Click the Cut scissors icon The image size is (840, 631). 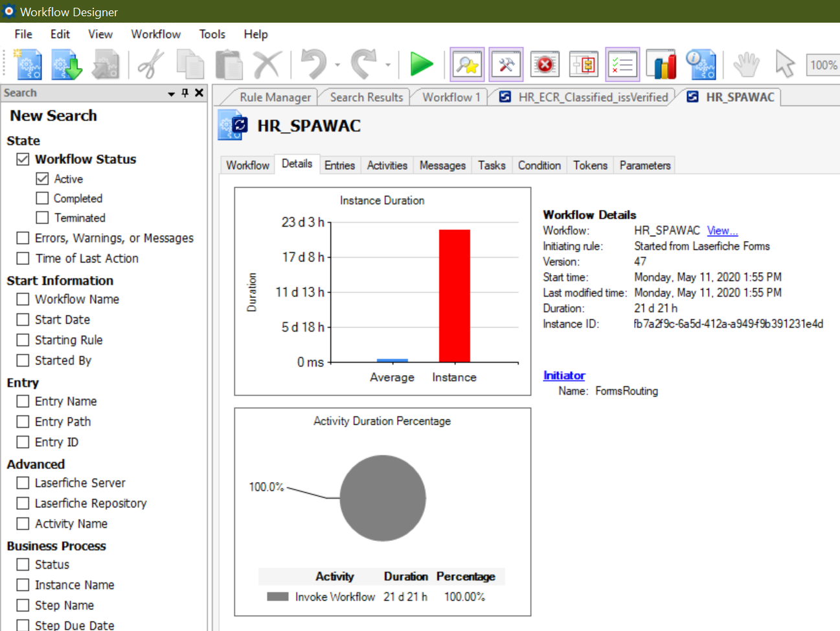(151, 65)
